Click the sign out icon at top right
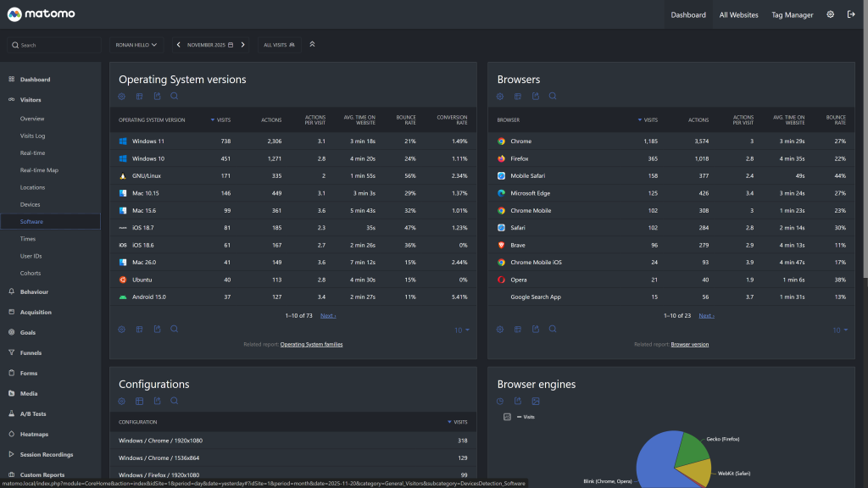868x488 pixels. coord(850,14)
